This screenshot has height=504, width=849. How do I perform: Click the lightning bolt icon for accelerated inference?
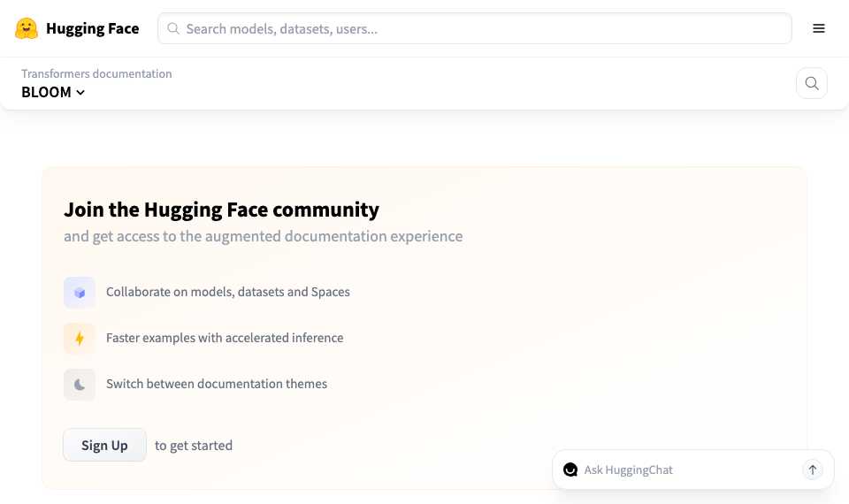80,339
